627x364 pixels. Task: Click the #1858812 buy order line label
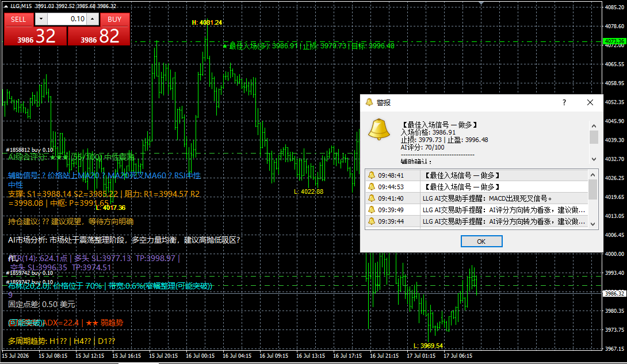(29, 150)
